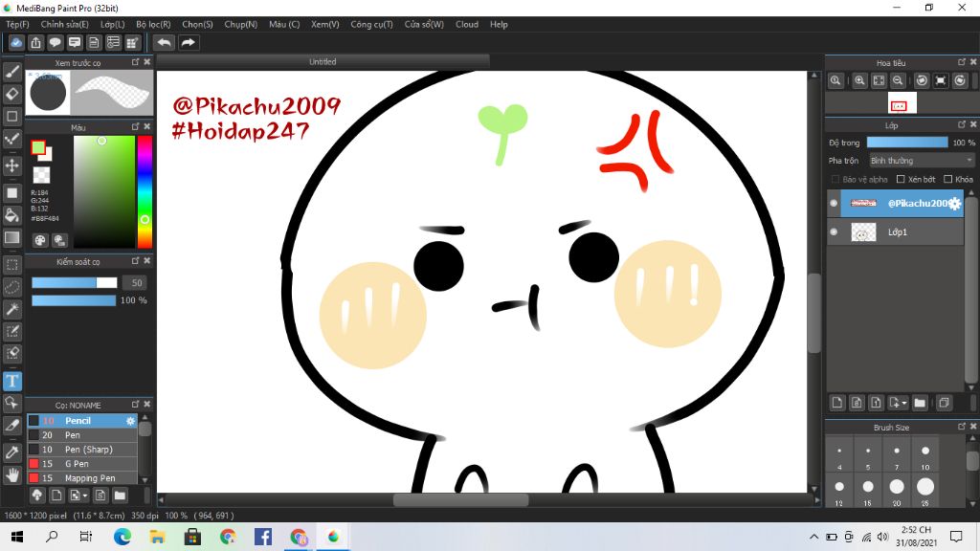Select the Magic Wand tool

pos(11,309)
